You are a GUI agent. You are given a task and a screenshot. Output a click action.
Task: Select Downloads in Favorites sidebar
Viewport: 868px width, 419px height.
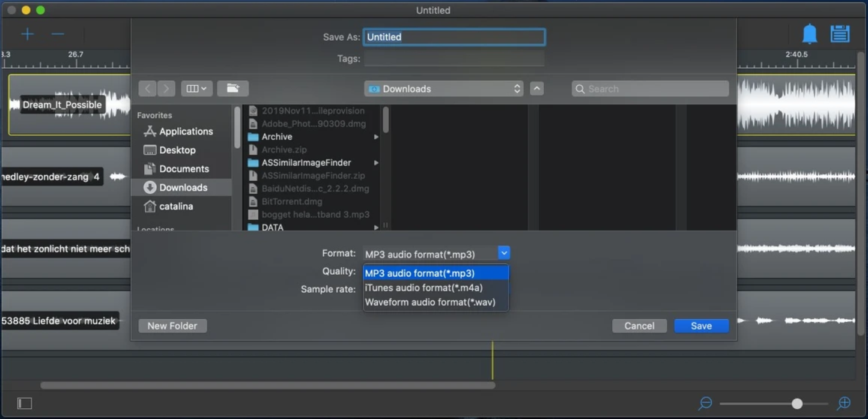(181, 187)
